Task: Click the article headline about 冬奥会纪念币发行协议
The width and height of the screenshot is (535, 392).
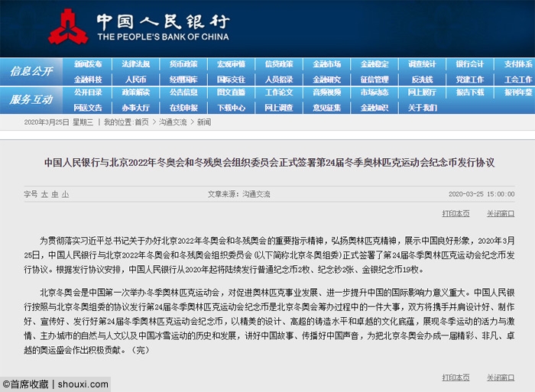Action: 269,163
